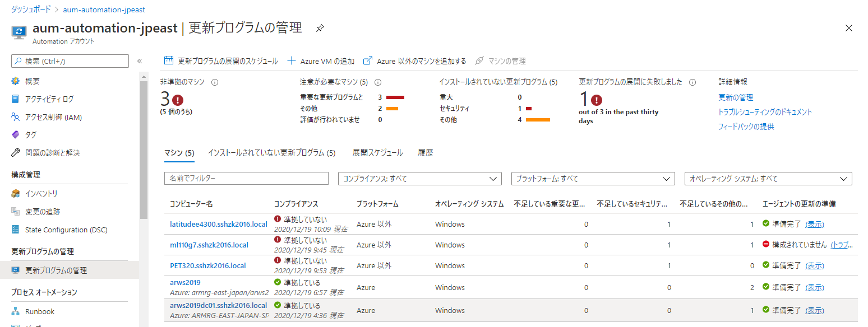This screenshot has width=868, height=327.
Task: Select the 更新プログラムの管理 sidebar icon
Action: click(x=16, y=270)
